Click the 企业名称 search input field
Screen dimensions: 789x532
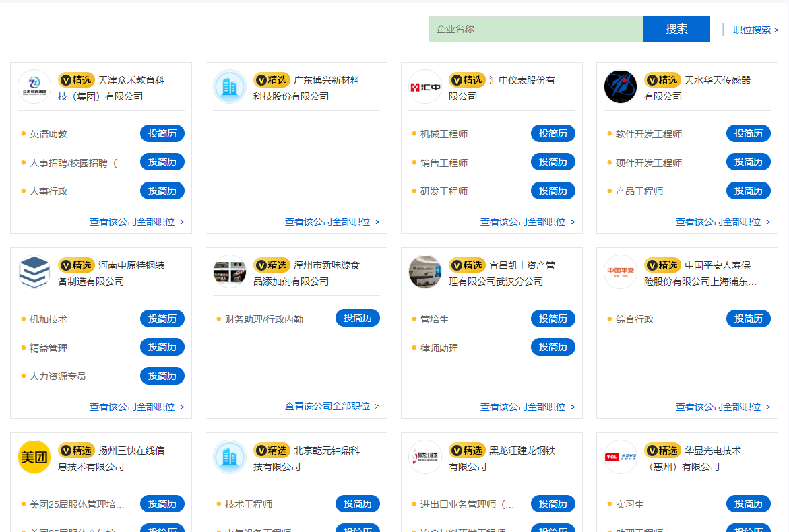(536, 29)
